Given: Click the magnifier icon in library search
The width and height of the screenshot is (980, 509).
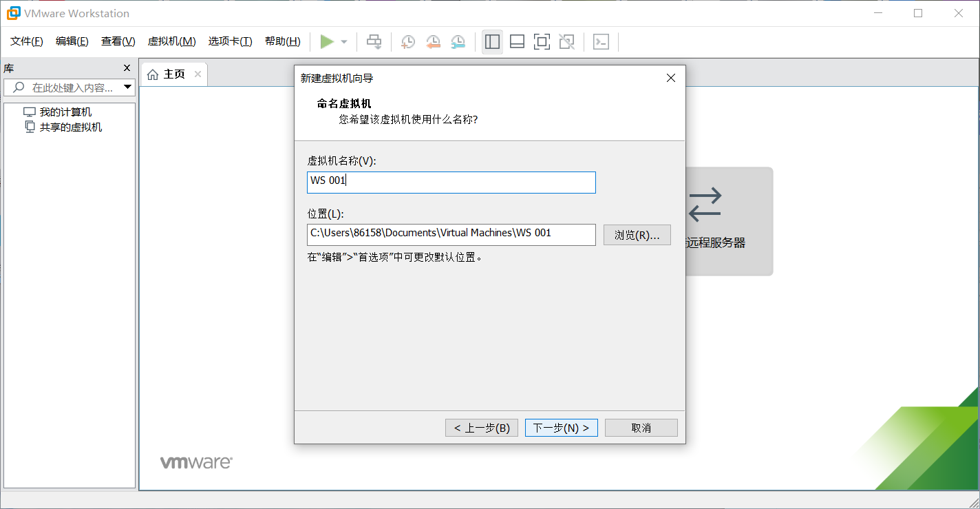Looking at the screenshot, I should click(19, 87).
